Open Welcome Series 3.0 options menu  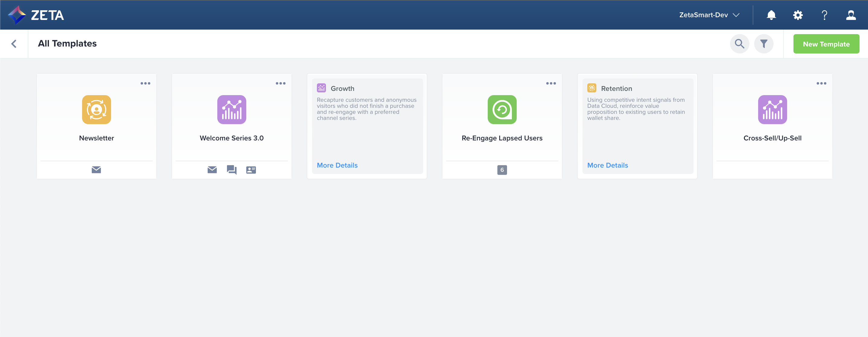tap(280, 83)
